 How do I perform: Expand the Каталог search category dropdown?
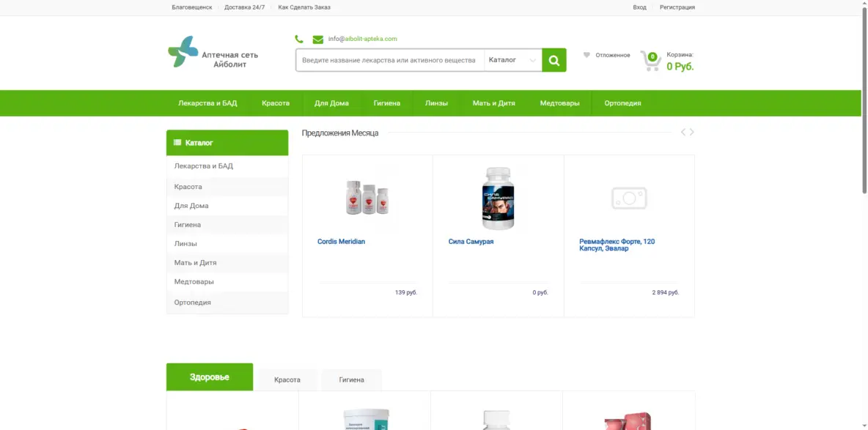coord(512,60)
